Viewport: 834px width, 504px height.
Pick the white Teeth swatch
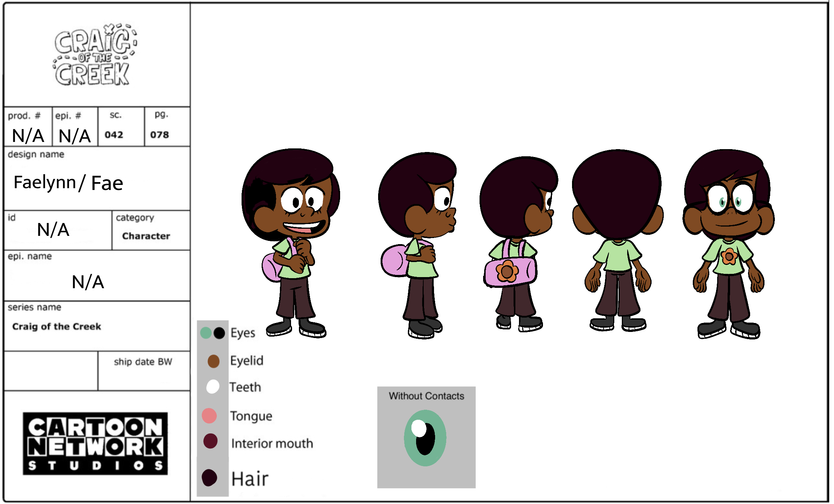[x=213, y=387]
